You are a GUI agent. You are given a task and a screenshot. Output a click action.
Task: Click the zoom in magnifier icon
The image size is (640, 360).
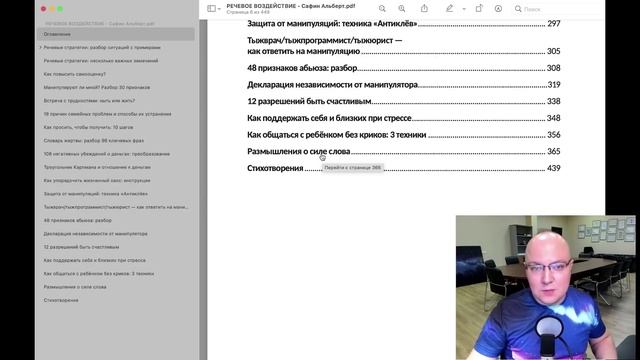(x=402, y=9)
